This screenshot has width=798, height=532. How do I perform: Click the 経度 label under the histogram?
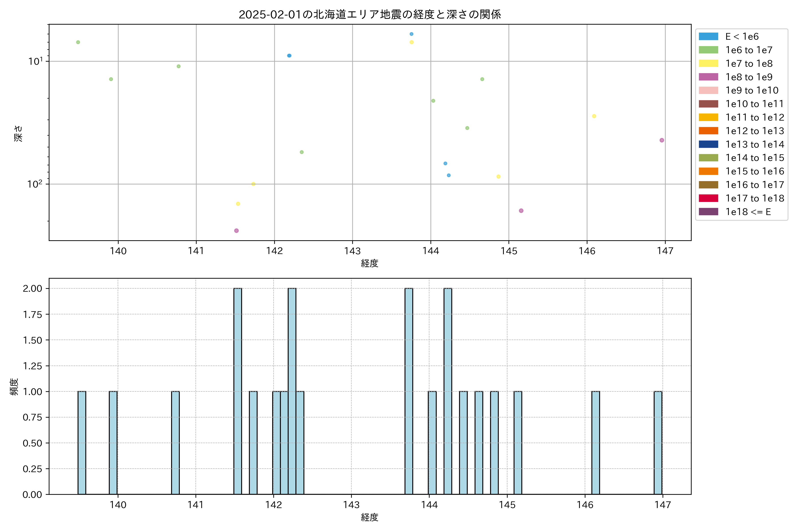(370, 517)
